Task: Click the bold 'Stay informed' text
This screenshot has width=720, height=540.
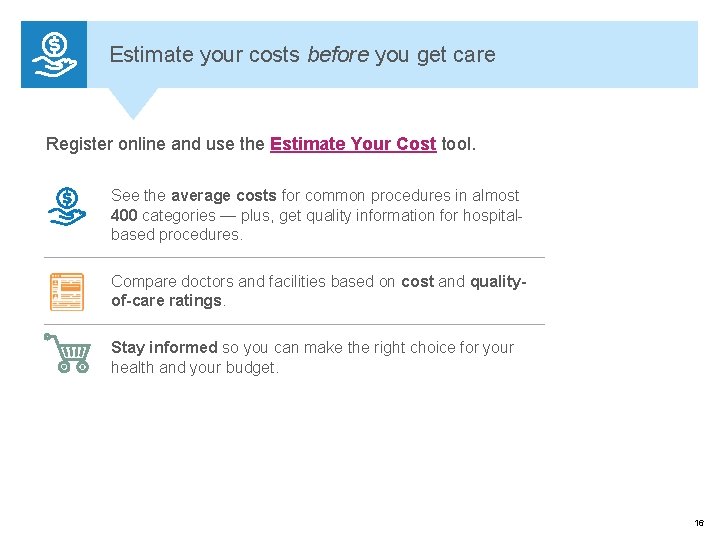Action: point(164,348)
